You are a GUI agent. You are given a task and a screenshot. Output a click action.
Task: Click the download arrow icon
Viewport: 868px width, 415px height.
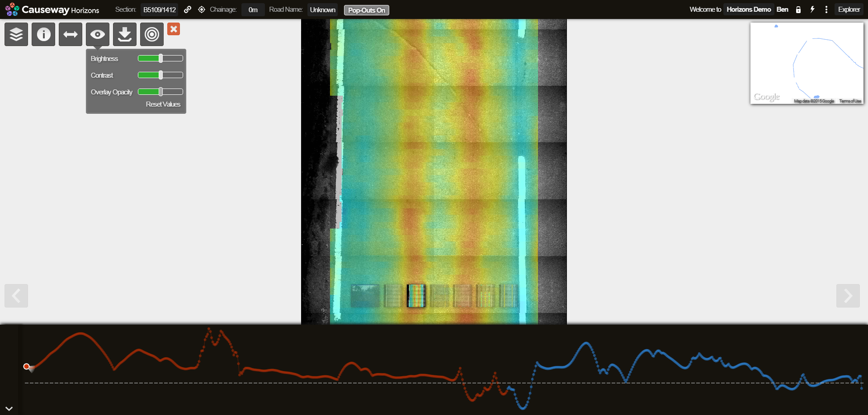(125, 34)
